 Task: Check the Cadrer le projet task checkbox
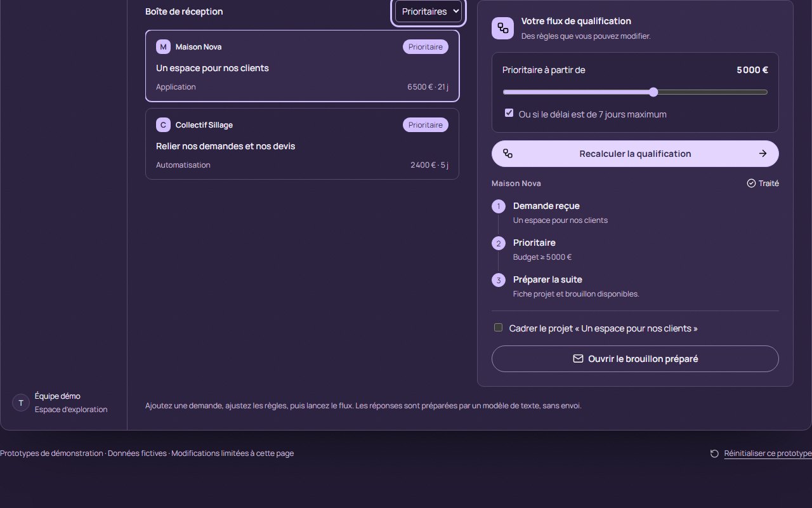coord(499,328)
